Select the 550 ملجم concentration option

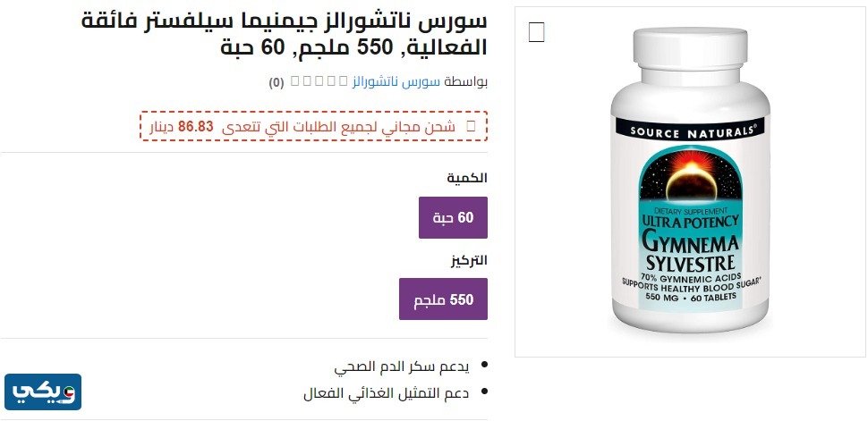[x=443, y=299]
